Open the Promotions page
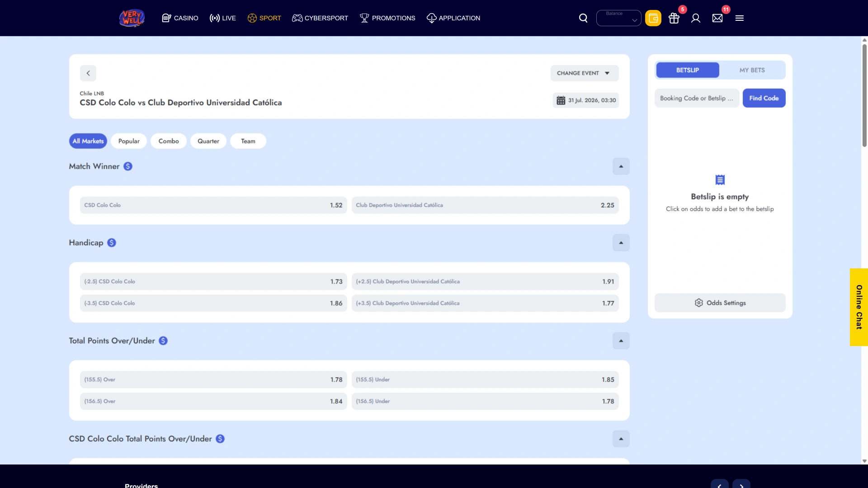This screenshot has height=488, width=868. click(x=387, y=18)
